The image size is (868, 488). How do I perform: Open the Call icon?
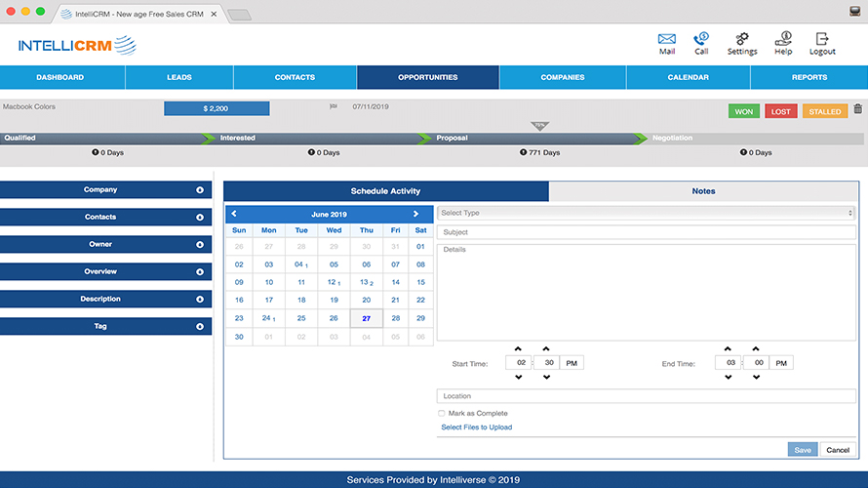tap(701, 43)
